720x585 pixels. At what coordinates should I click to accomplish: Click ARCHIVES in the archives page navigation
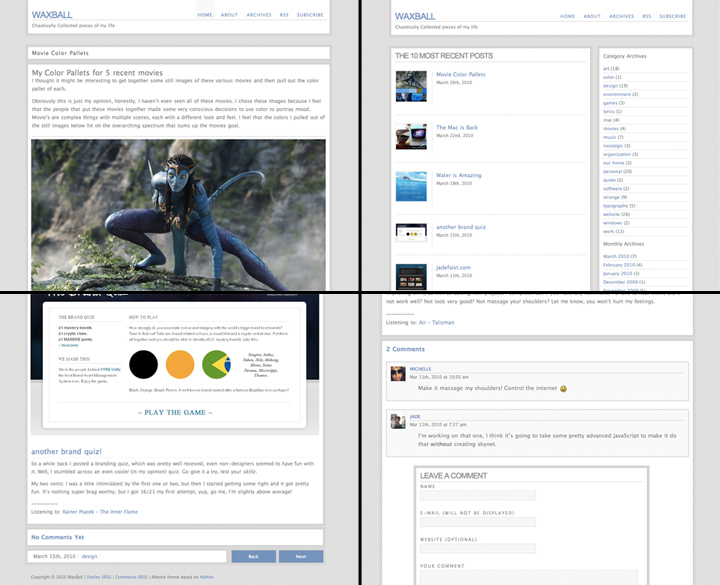pos(621,16)
